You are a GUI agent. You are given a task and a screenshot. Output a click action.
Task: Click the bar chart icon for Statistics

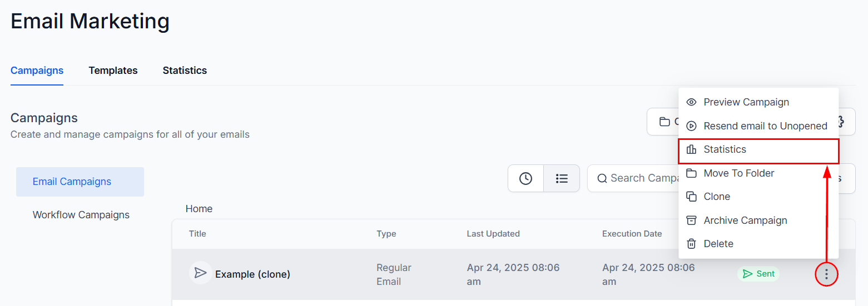(691, 149)
